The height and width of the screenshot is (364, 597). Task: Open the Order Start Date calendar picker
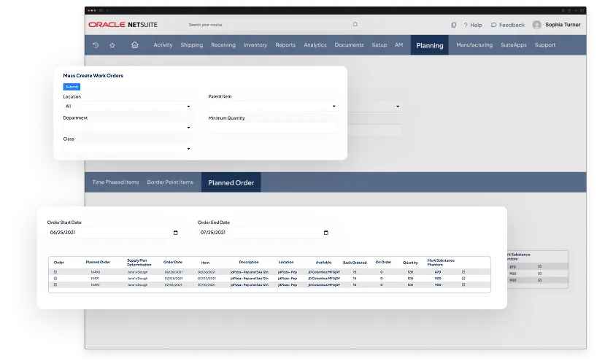[x=175, y=233]
